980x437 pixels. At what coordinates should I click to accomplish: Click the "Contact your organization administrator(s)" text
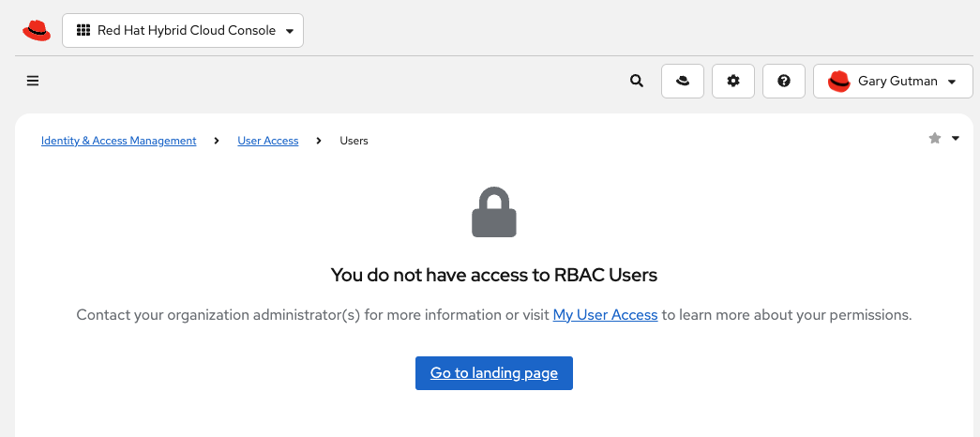pyautogui.click(x=218, y=315)
